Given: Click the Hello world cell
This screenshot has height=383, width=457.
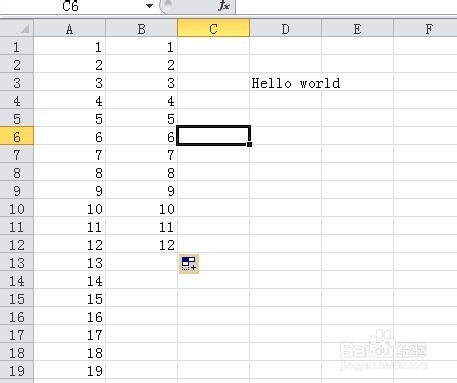Looking at the screenshot, I should pos(285,82).
